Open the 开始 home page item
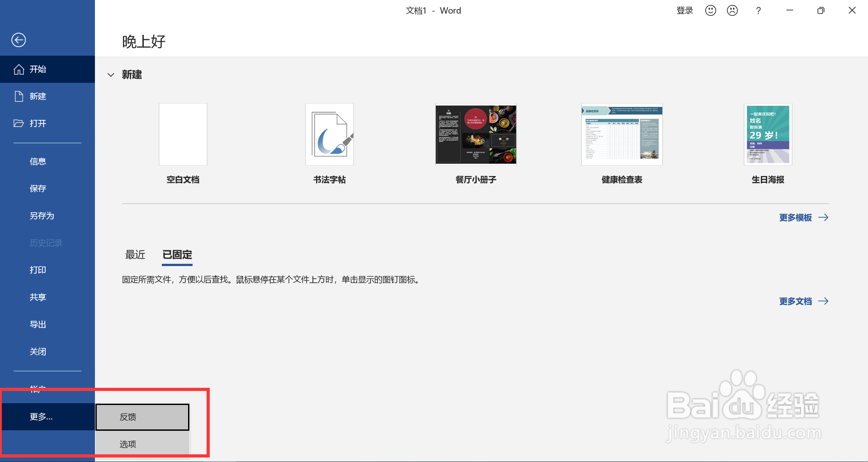Screen dimensions: 868x462 pyautogui.click(x=47, y=69)
